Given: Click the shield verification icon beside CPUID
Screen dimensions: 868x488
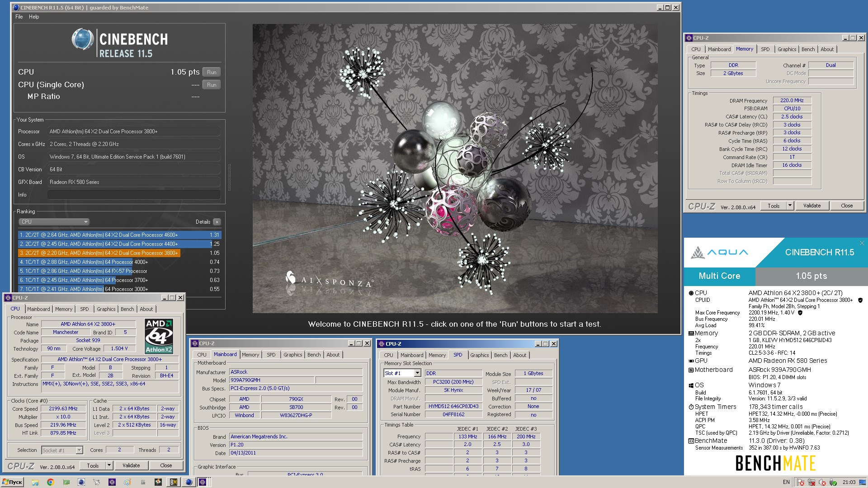Looking at the screenshot, I should [x=860, y=300].
